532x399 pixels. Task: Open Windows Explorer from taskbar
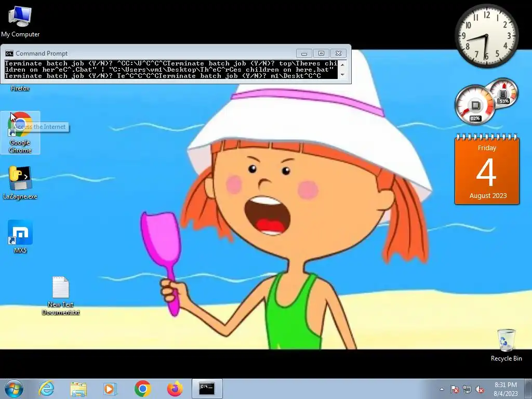[78, 389]
